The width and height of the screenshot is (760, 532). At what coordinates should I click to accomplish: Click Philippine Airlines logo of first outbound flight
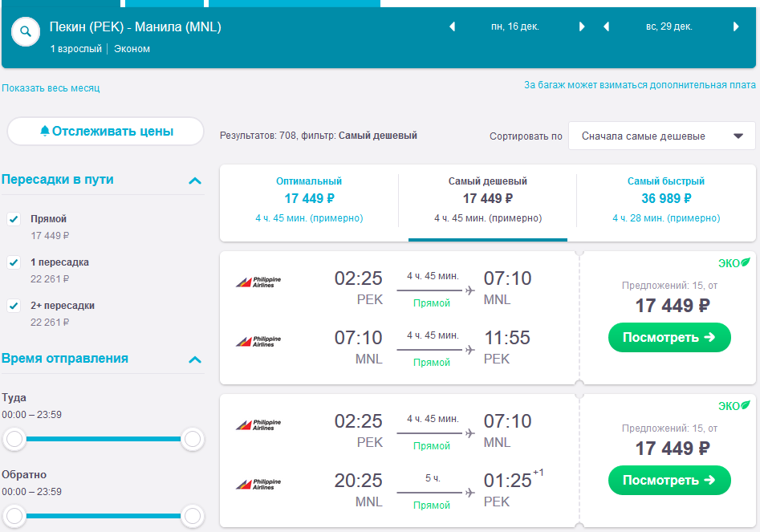pyautogui.click(x=258, y=281)
